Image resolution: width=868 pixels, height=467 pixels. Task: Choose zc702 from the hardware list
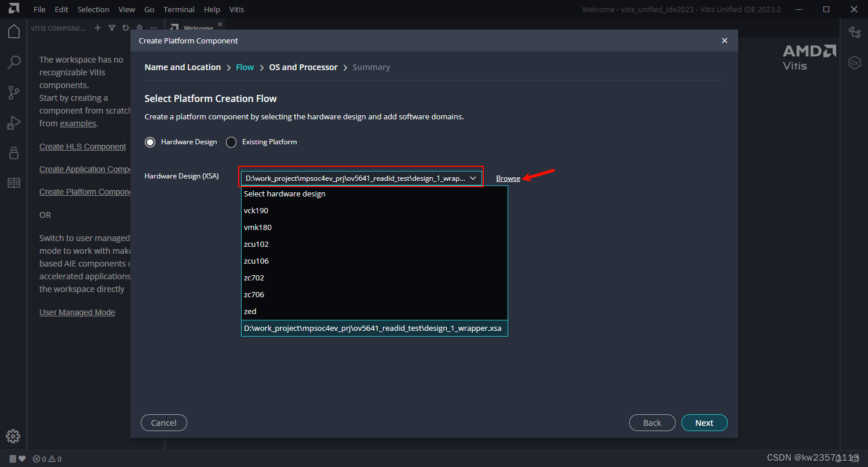(x=374, y=278)
